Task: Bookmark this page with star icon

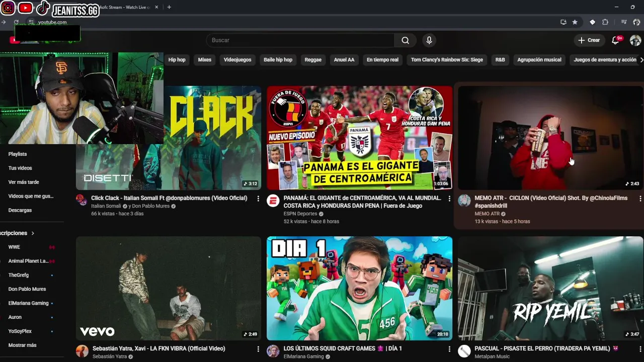Action: pyautogui.click(x=575, y=22)
